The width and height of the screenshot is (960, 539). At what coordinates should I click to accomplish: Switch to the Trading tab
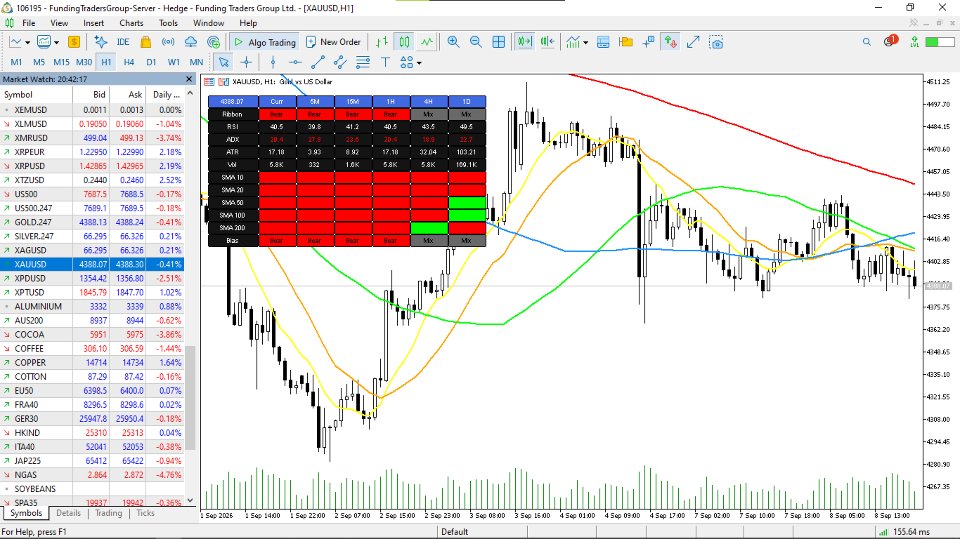click(108, 513)
